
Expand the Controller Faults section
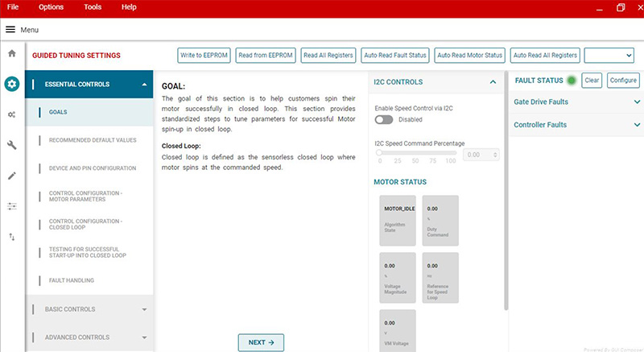[576, 125]
